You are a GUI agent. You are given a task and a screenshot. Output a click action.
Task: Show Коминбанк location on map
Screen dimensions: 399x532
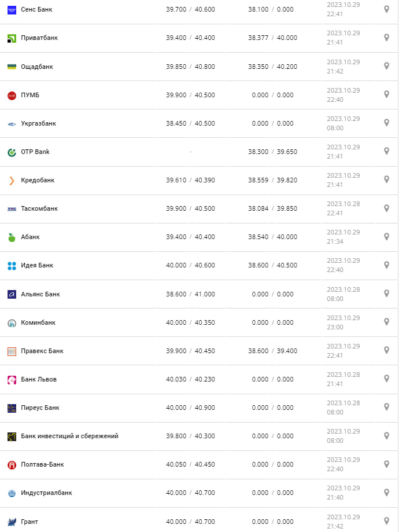[386, 322]
